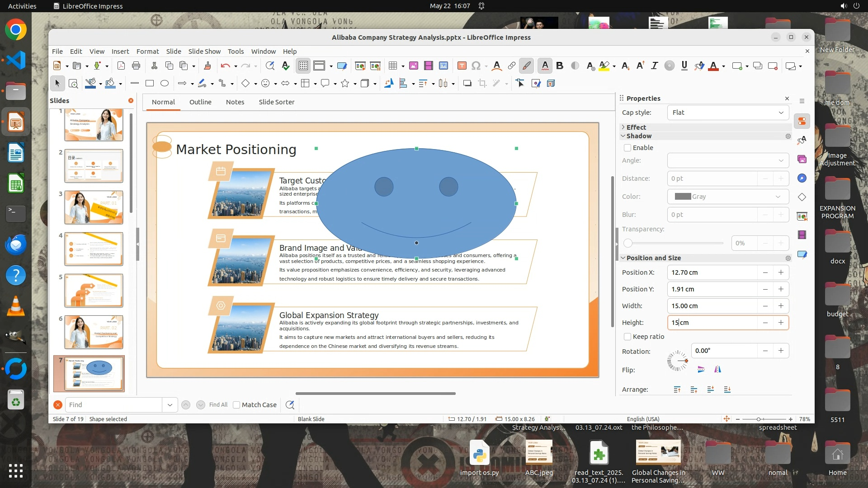The height and width of the screenshot is (488, 868).
Task: Click the Print icon in toolbar
Action: (x=136, y=66)
